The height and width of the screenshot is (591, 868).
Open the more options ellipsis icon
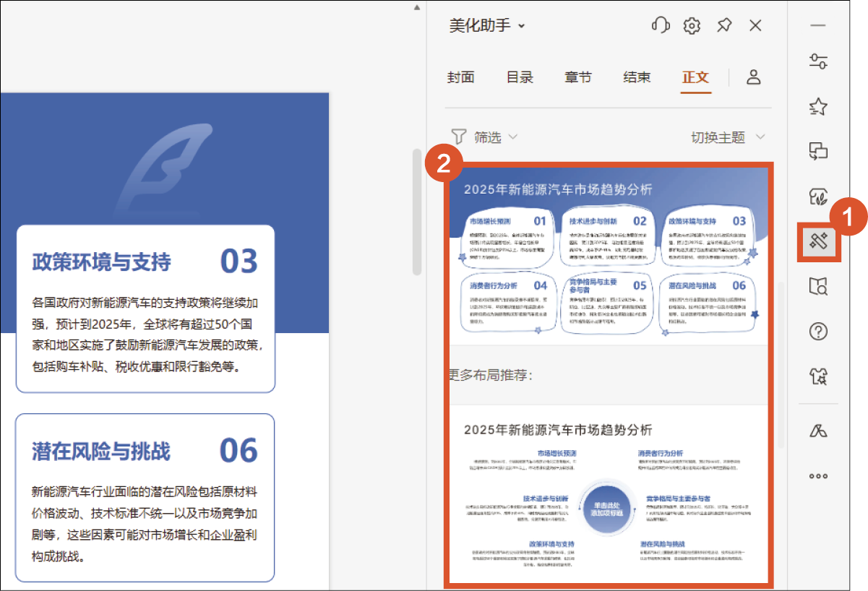pos(818,476)
